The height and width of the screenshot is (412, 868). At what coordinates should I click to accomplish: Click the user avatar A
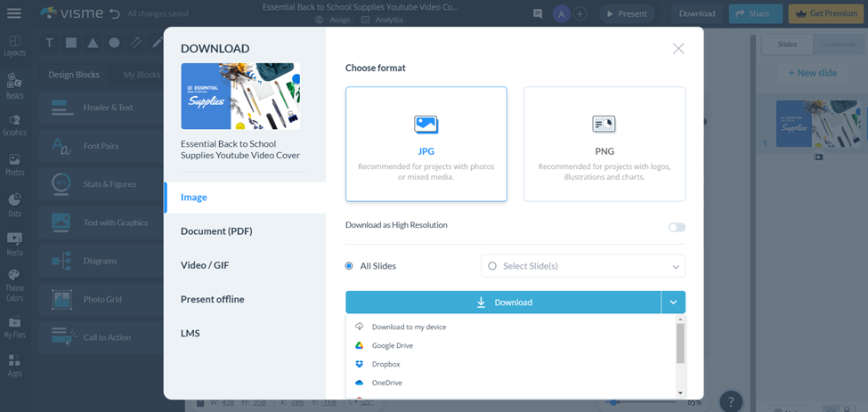tap(562, 14)
